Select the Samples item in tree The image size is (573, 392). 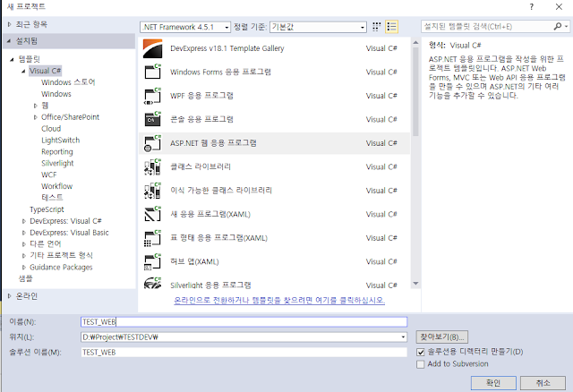tap(26, 278)
